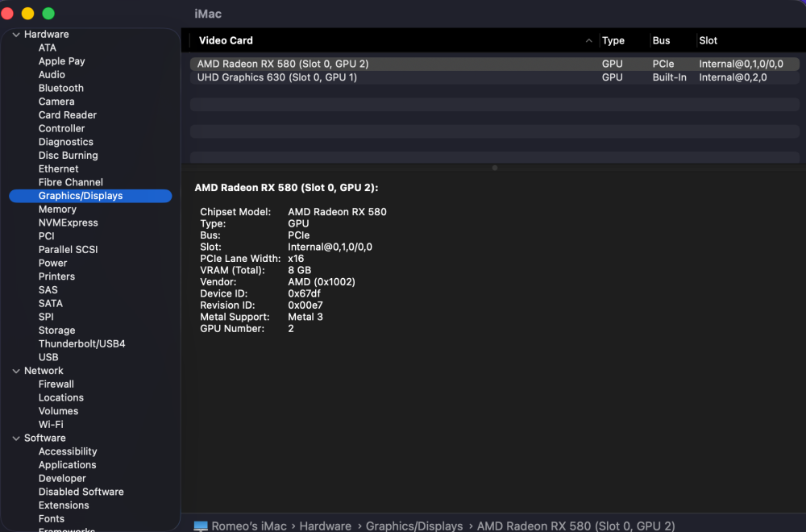Open Firewall under Network
The width and height of the screenshot is (806, 532).
56,384
